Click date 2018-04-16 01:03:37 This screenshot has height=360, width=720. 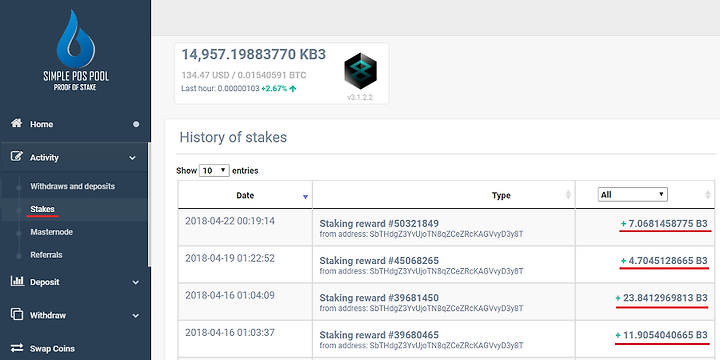[x=230, y=332]
